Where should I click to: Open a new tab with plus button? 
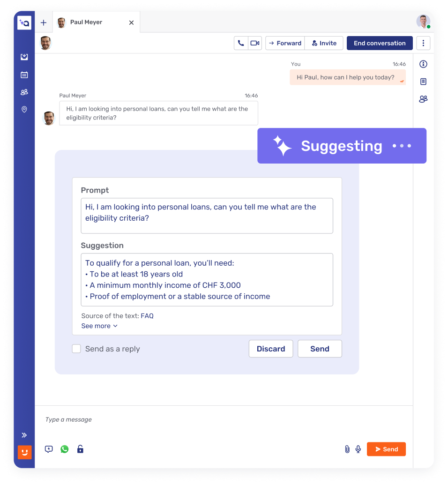click(44, 22)
